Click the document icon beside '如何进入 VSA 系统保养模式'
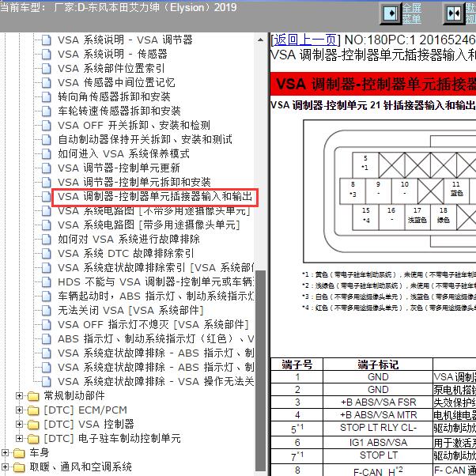Viewport: 476px width, 476px height. pyautogui.click(x=46, y=153)
